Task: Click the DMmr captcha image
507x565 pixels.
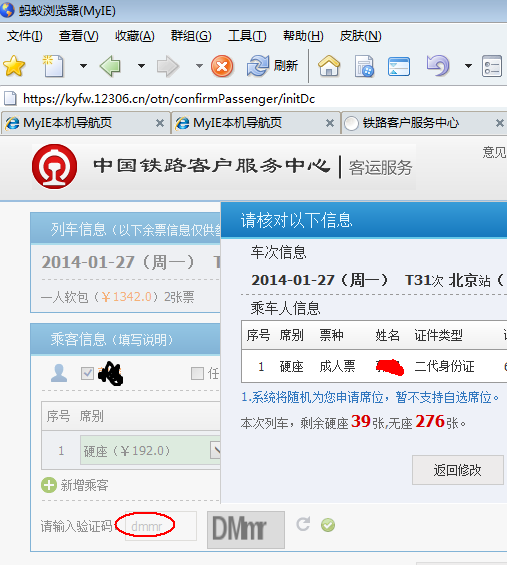Action: (246, 530)
